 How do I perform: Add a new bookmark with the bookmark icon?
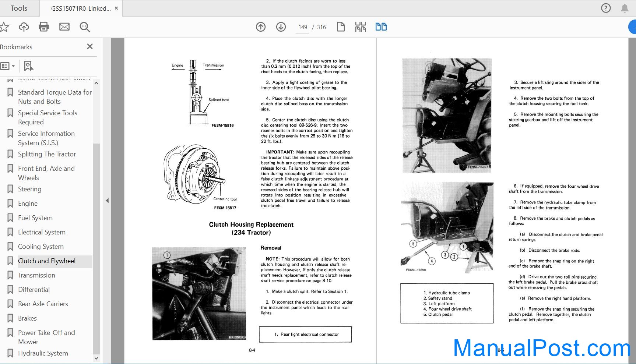click(28, 66)
